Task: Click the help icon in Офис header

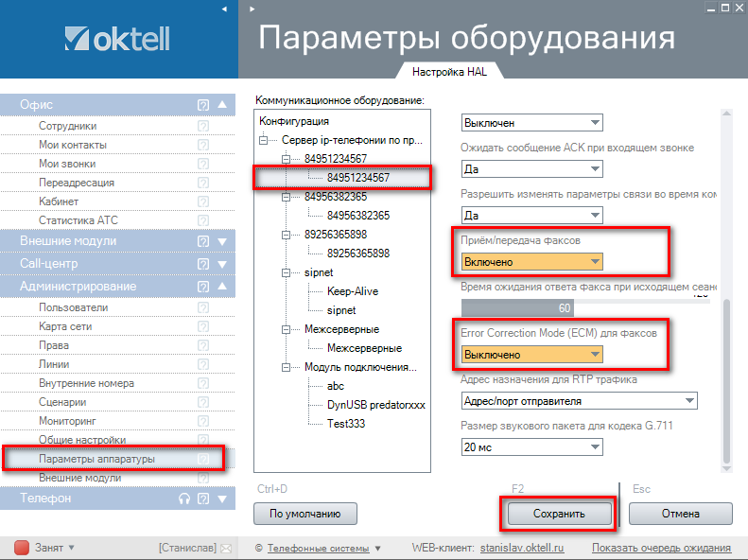Action: (202, 105)
